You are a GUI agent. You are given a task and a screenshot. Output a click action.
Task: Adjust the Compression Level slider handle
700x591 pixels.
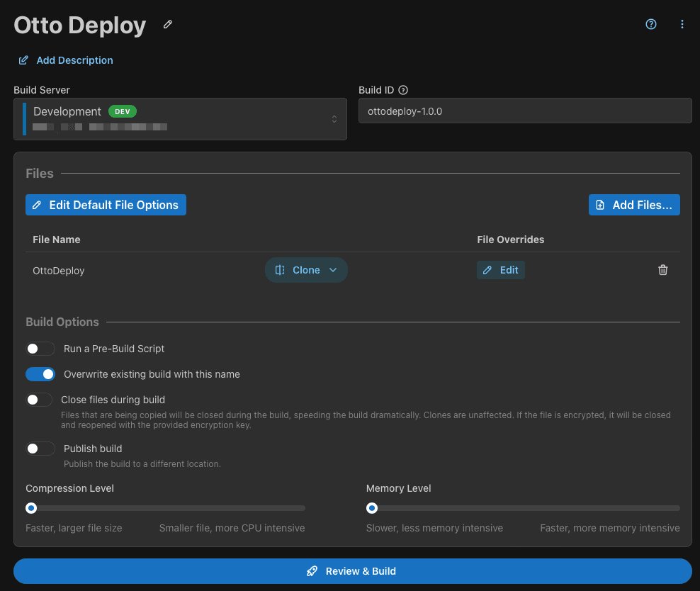click(x=31, y=508)
